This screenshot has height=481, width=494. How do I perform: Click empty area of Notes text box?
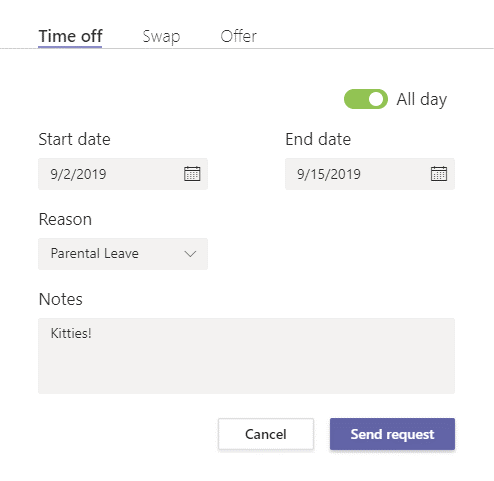pos(246,367)
